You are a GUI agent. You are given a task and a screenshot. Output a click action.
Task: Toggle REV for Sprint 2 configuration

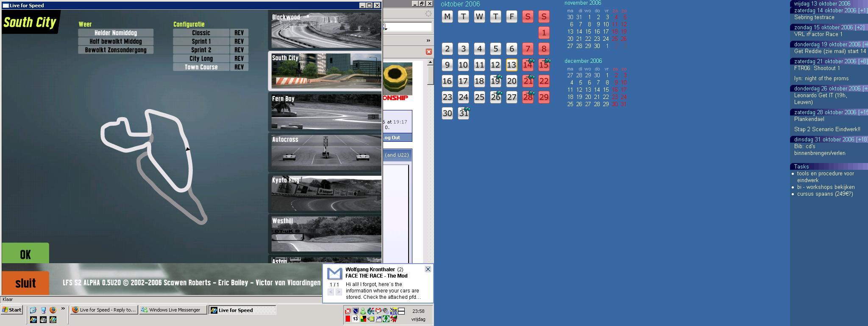pyautogui.click(x=239, y=50)
